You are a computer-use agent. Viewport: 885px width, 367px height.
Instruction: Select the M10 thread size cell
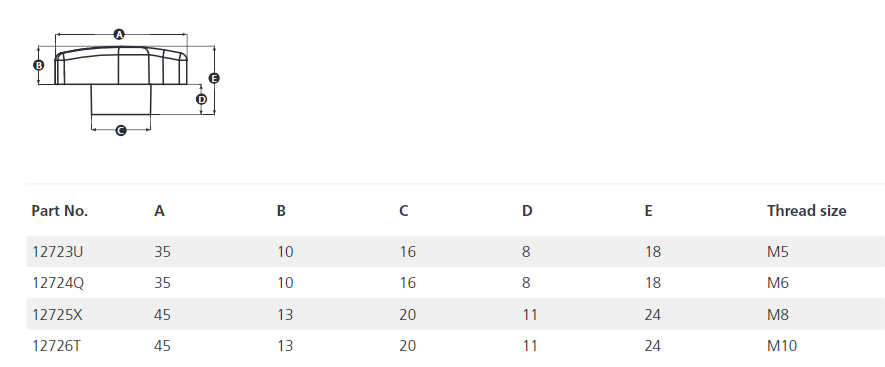[782, 346]
